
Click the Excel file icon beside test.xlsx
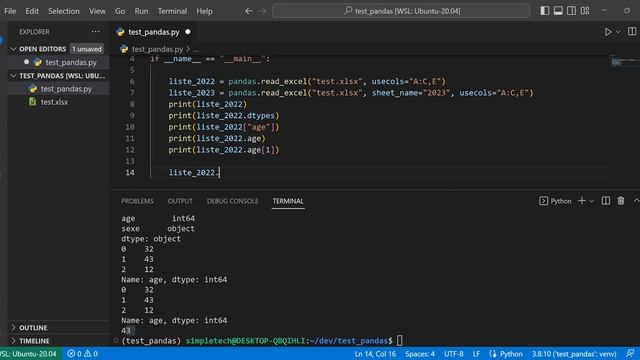click(x=33, y=102)
